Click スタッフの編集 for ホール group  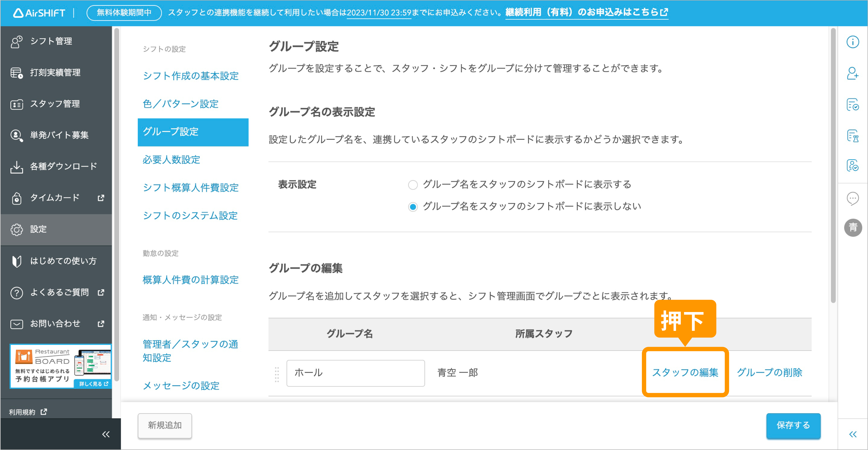685,372
